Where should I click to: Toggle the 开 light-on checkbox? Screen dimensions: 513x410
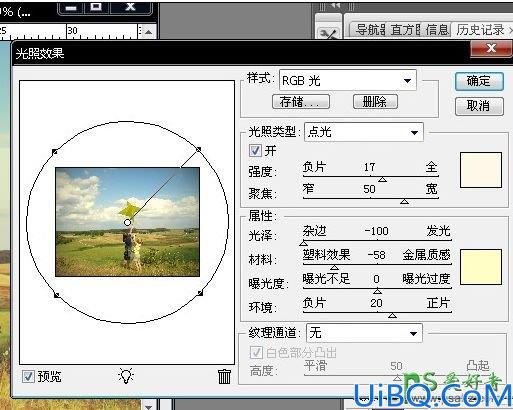(x=255, y=150)
